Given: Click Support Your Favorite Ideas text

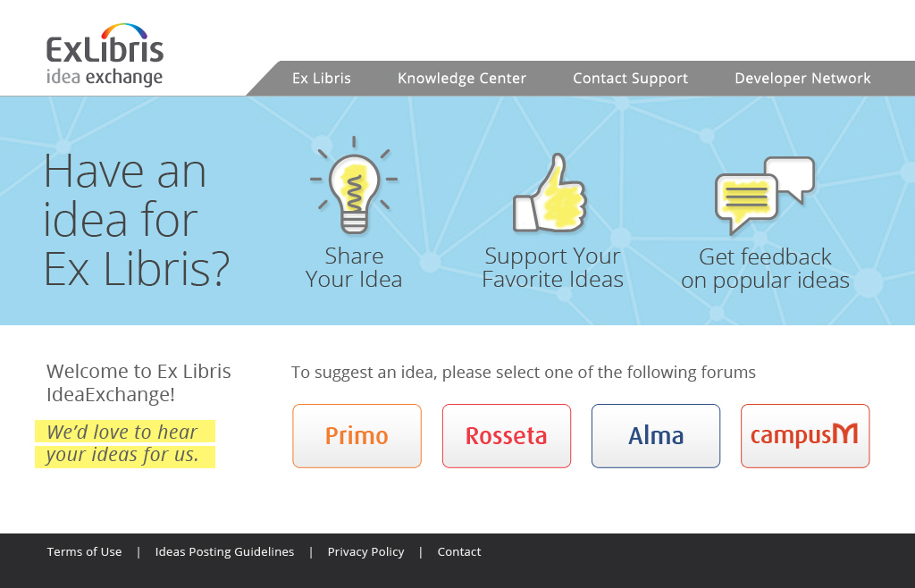Looking at the screenshot, I should [552, 267].
